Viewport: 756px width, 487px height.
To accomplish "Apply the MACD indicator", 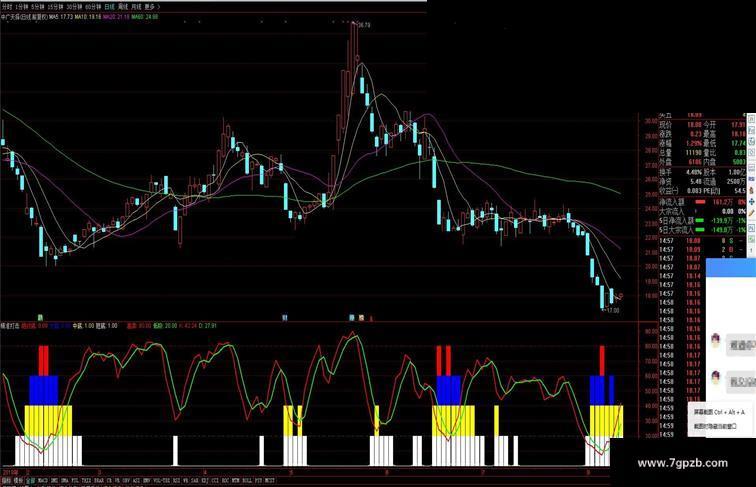I will tap(43, 480).
